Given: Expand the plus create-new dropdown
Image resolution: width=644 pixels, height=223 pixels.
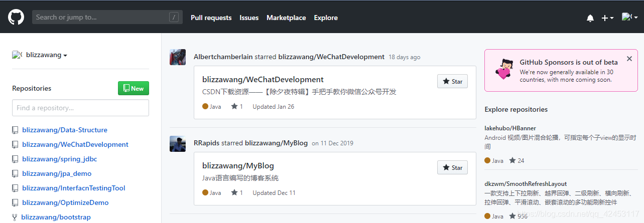Looking at the screenshot, I should [607, 18].
